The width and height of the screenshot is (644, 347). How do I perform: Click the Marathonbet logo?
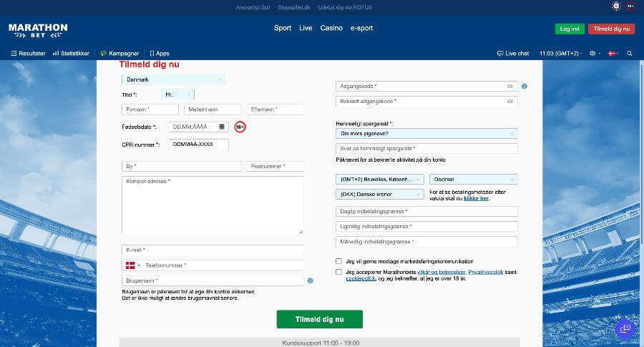[38, 30]
